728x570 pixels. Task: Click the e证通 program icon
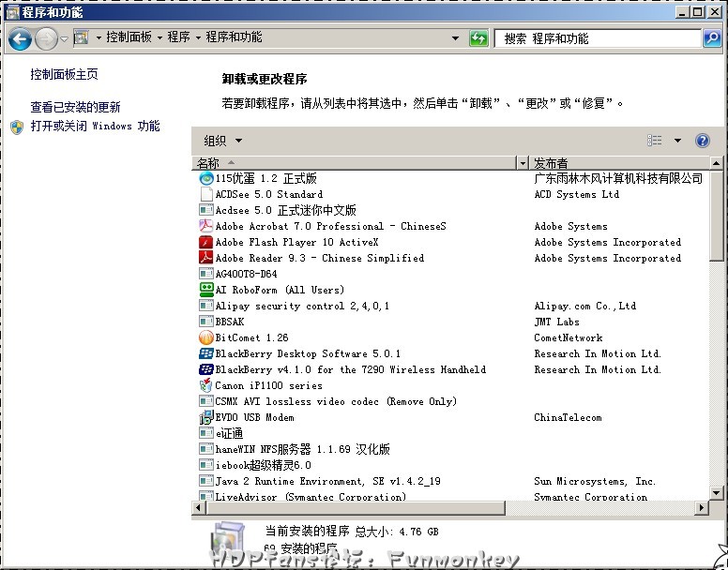[x=206, y=433]
